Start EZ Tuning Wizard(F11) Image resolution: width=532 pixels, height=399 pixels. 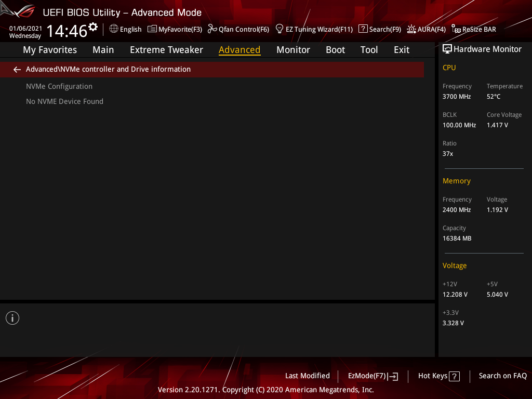click(x=320, y=30)
